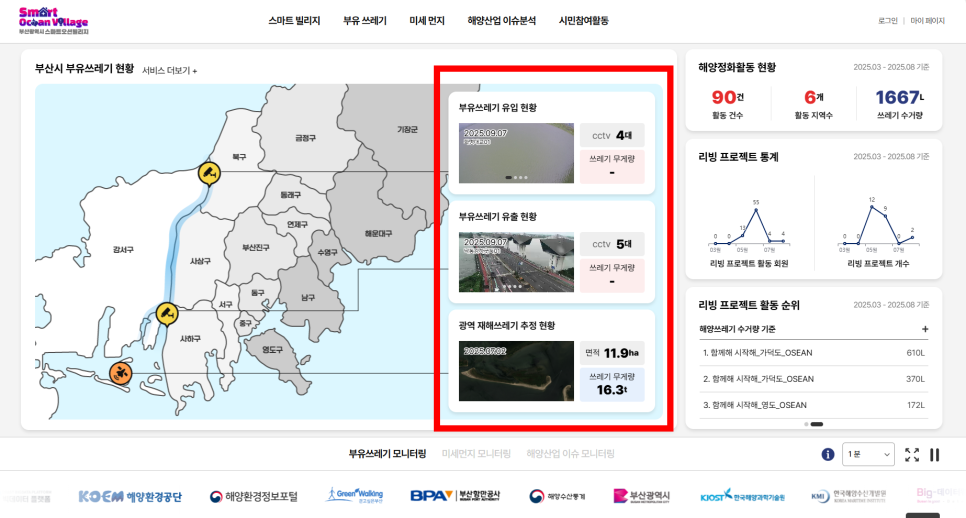Select 기장군 district on the map
Screen dimensions: 966x518
tap(407, 129)
